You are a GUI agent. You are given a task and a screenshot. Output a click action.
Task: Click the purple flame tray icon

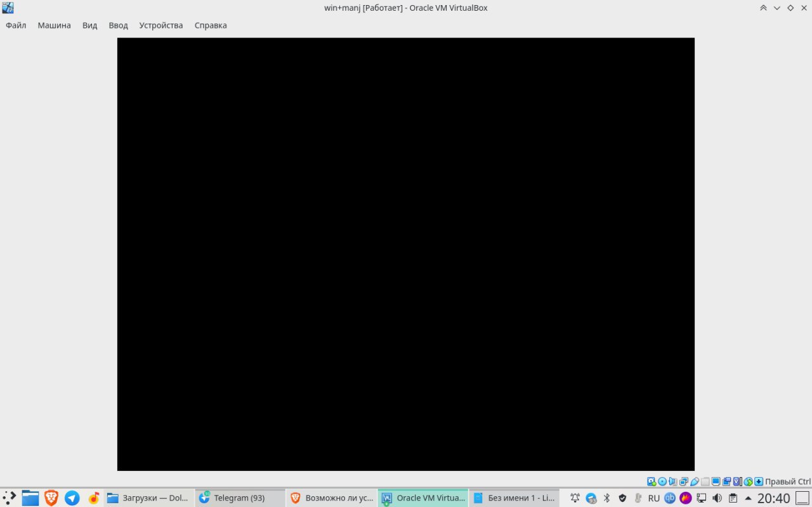[x=686, y=498]
